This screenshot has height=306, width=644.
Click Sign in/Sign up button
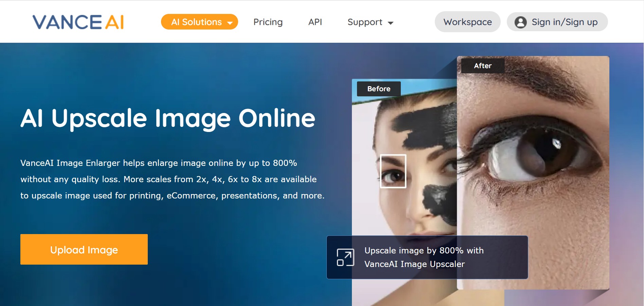557,22
